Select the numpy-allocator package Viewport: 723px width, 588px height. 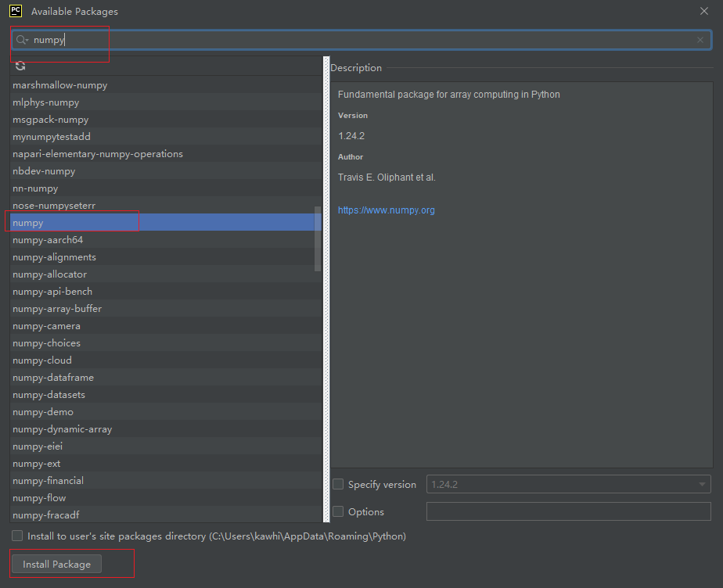click(x=166, y=274)
